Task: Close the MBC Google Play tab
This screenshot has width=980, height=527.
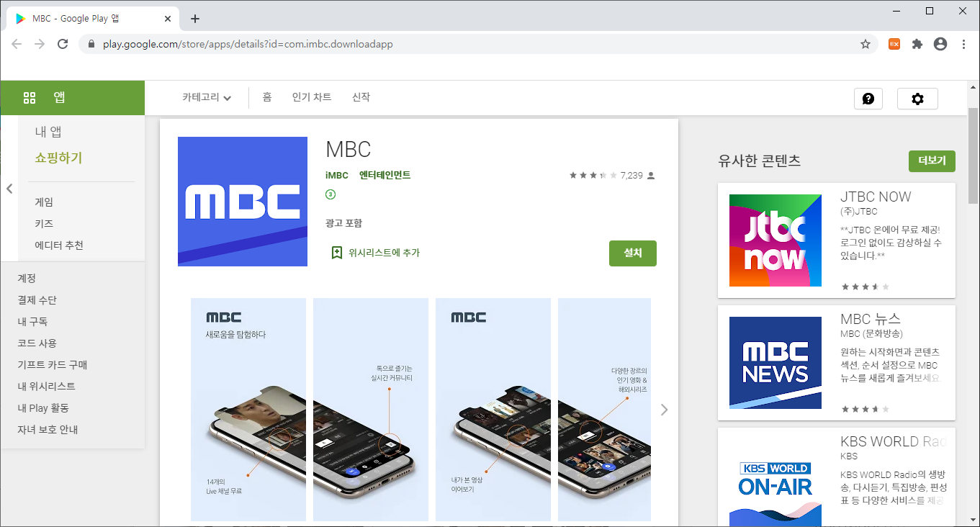Action: [x=168, y=19]
